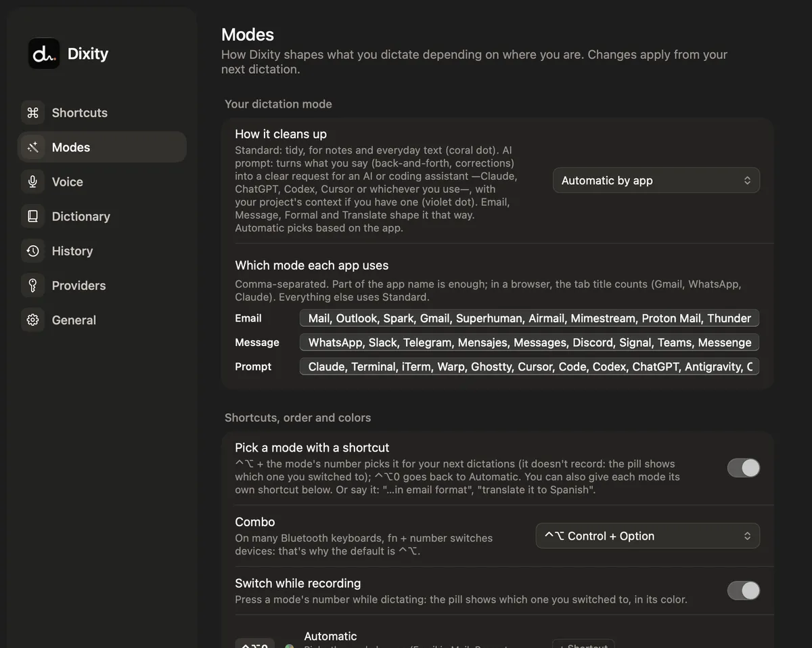Viewport: 812px width, 648px height.
Task: Open the General settings section
Action: tap(101, 320)
